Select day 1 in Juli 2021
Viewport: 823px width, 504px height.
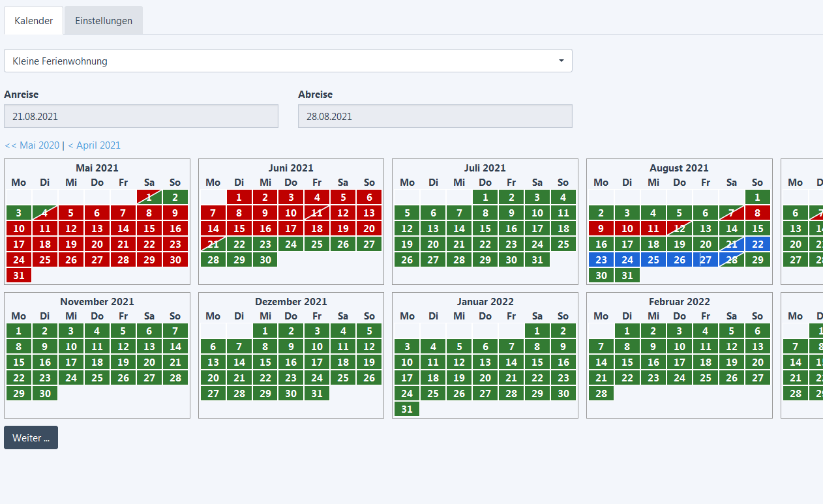click(x=485, y=197)
